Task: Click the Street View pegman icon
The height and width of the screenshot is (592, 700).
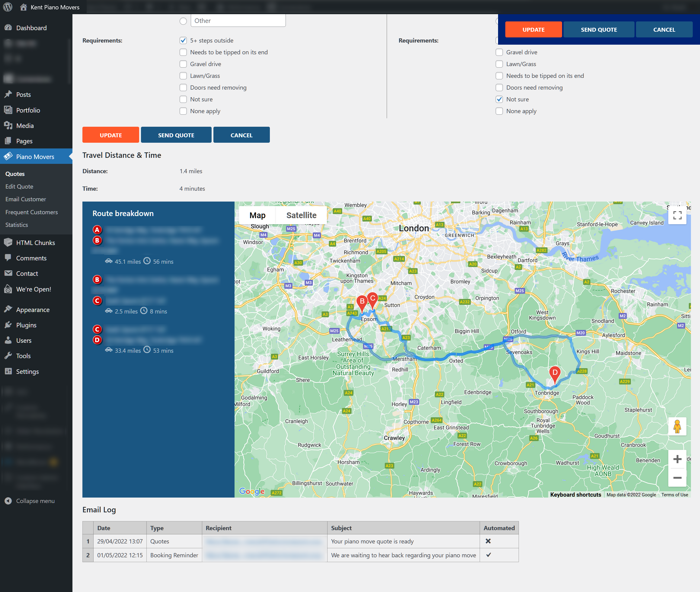Action: (677, 427)
